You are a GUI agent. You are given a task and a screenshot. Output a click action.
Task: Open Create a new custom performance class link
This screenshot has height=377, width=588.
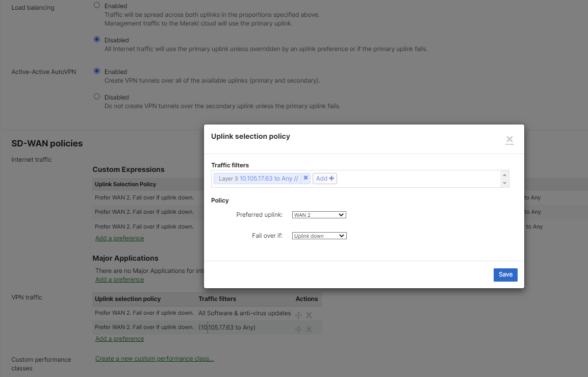coord(154,358)
